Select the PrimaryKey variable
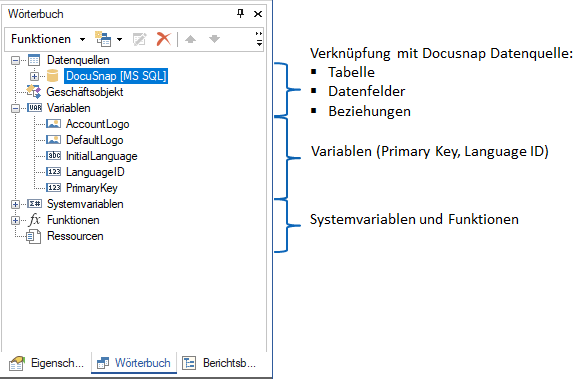Screen dimensions: 581x379 [92, 188]
